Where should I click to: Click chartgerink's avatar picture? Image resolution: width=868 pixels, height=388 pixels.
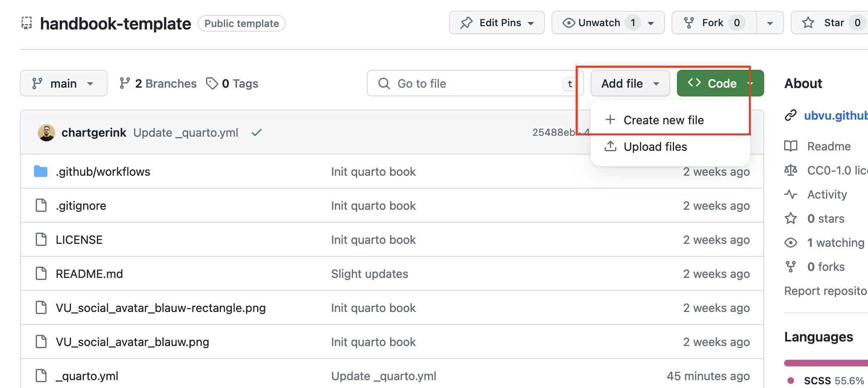(46, 133)
